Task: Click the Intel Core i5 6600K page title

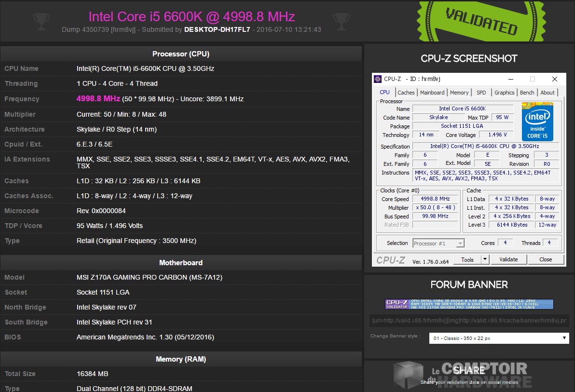Action: (x=192, y=16)
